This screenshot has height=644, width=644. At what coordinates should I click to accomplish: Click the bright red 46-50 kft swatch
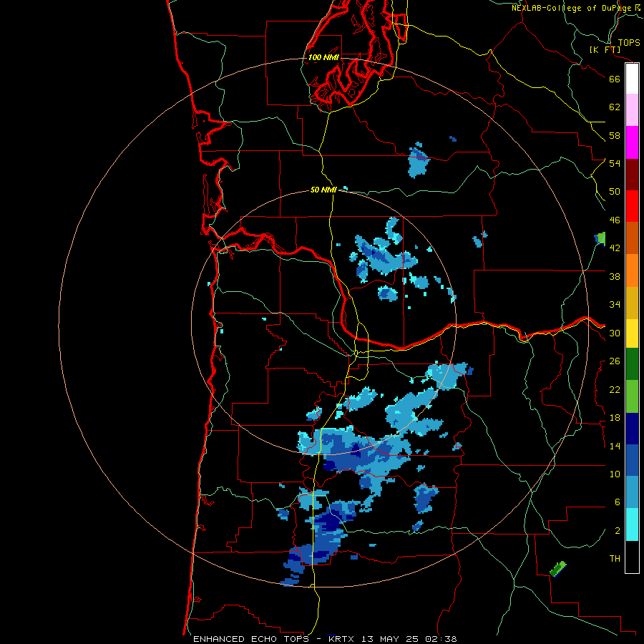click(x=632, y=206)
